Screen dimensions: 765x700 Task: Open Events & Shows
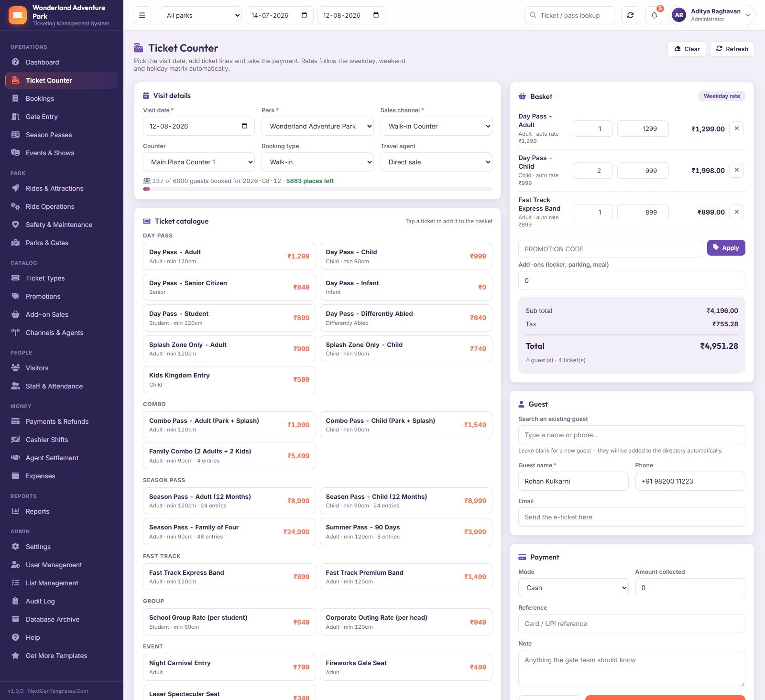pyautogui.click(x=61, y=153)
